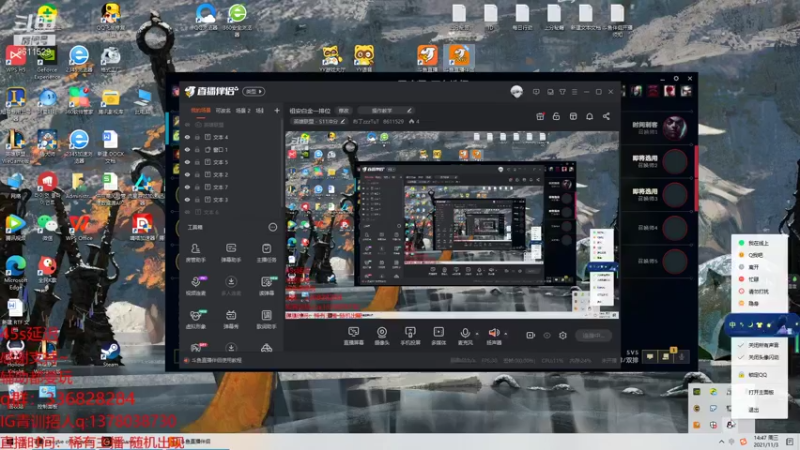This screenshot has height=450, width=800.
Task: Choose 锁定QQ in QQ menu
Action: tap(757, 374)
